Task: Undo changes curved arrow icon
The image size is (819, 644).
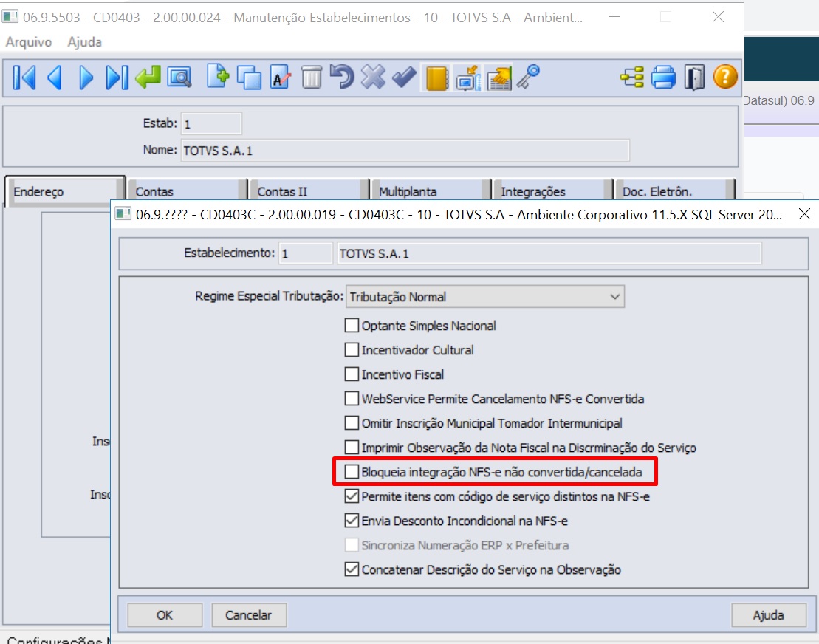Action: [342, 77]
